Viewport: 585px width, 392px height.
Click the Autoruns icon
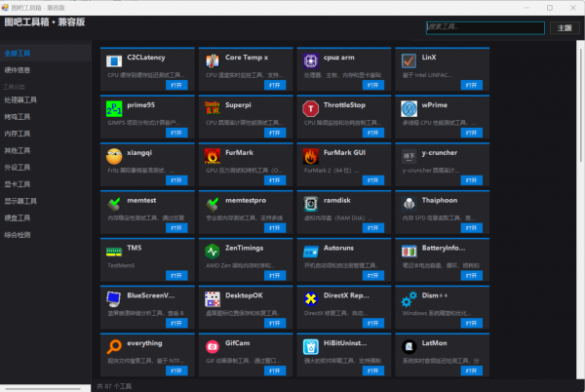point(310,252)
